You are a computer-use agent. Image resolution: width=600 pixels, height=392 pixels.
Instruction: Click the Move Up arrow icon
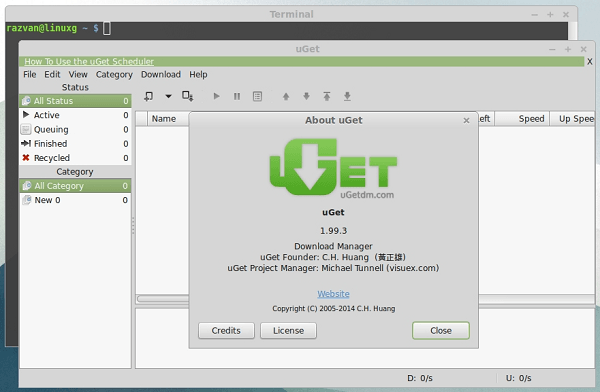click(x=286, y=96)
